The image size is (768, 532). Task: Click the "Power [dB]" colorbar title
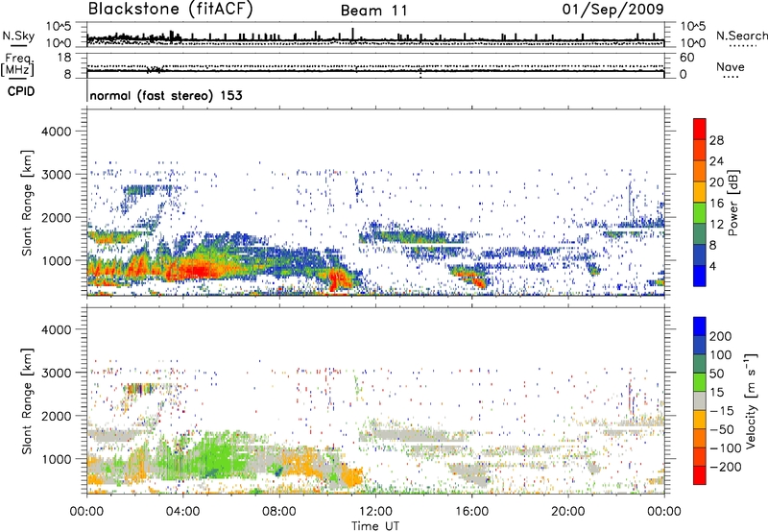[732, 203]
